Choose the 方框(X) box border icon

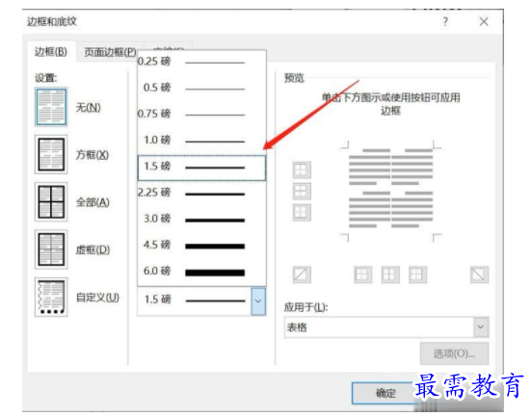pyautogui.click(x=51, y=155)
